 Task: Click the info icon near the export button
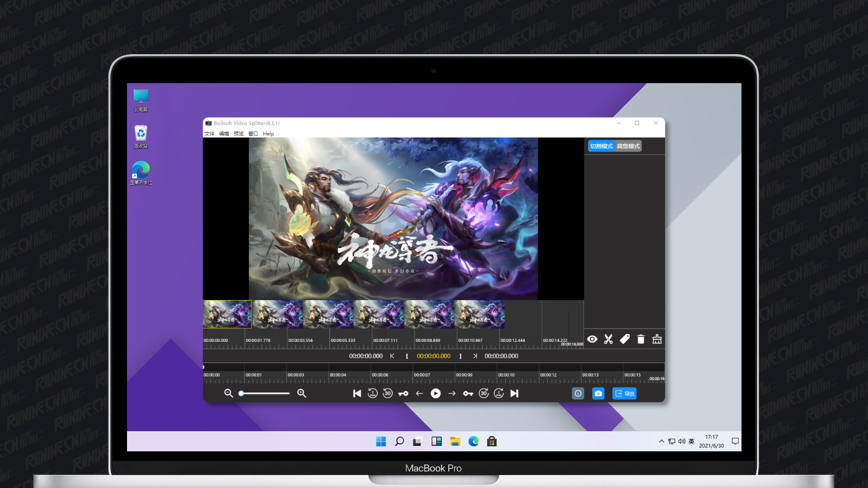point(578,393)
